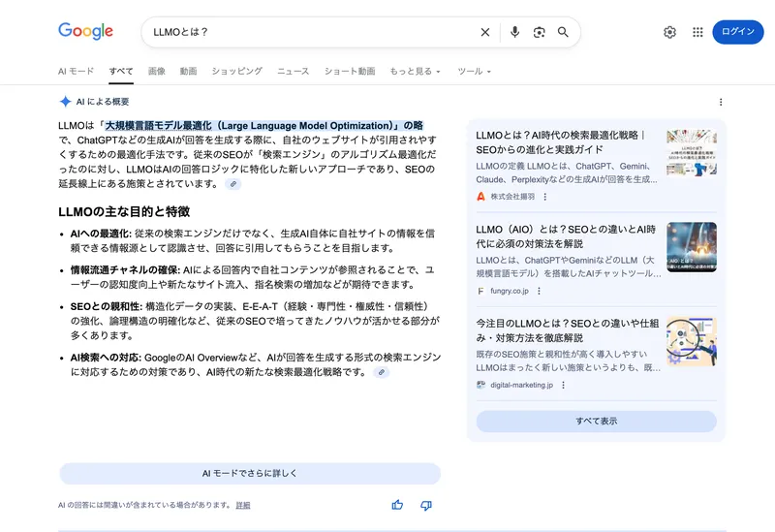The height and width of the screenshot is (532, 775).
Task: Go to the ショッピング tab
Action: [x=236, y=71]
